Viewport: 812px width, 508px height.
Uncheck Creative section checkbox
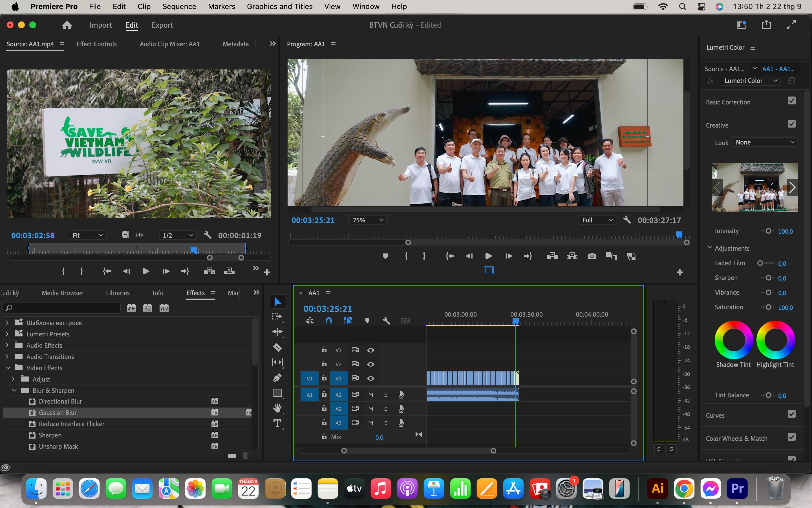click(791, 124)
